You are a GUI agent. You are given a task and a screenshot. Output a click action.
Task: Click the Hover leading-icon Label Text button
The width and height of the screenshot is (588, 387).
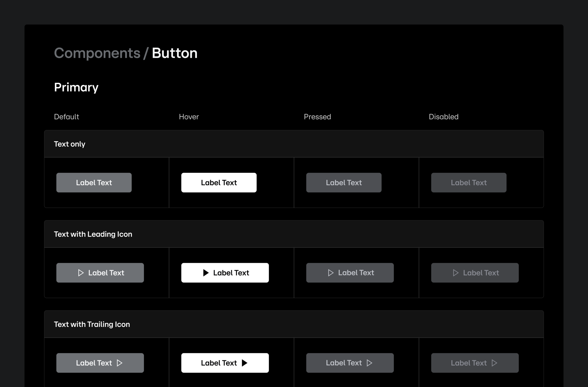(225, 273)
